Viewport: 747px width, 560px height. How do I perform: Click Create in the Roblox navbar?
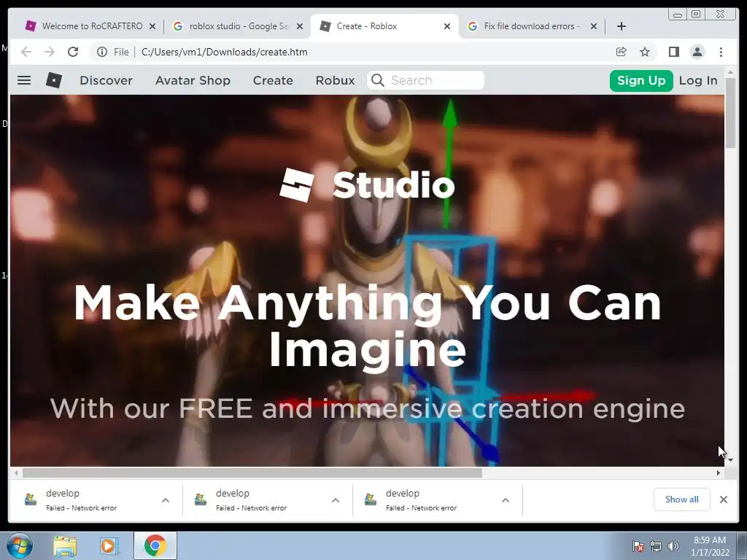(273, 80)
